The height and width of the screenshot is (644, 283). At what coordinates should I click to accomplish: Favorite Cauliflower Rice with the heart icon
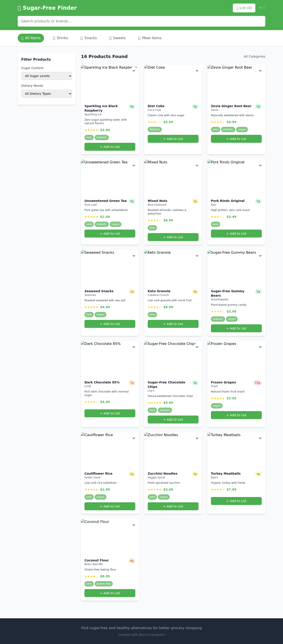coord(134,439)
